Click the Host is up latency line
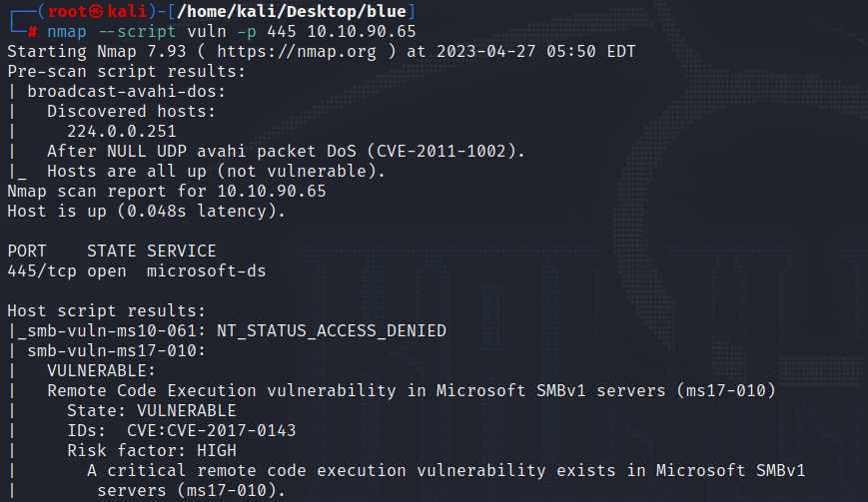 point(146,212)
